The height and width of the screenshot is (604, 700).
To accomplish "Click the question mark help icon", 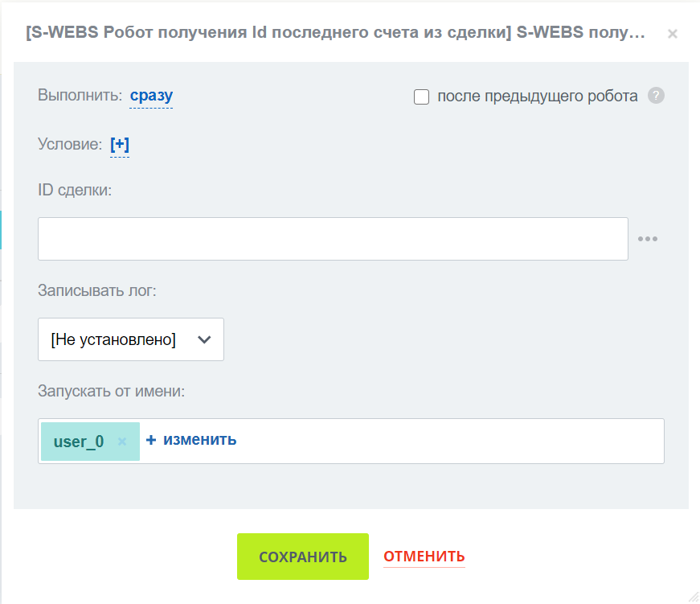I will coord(656,97).
